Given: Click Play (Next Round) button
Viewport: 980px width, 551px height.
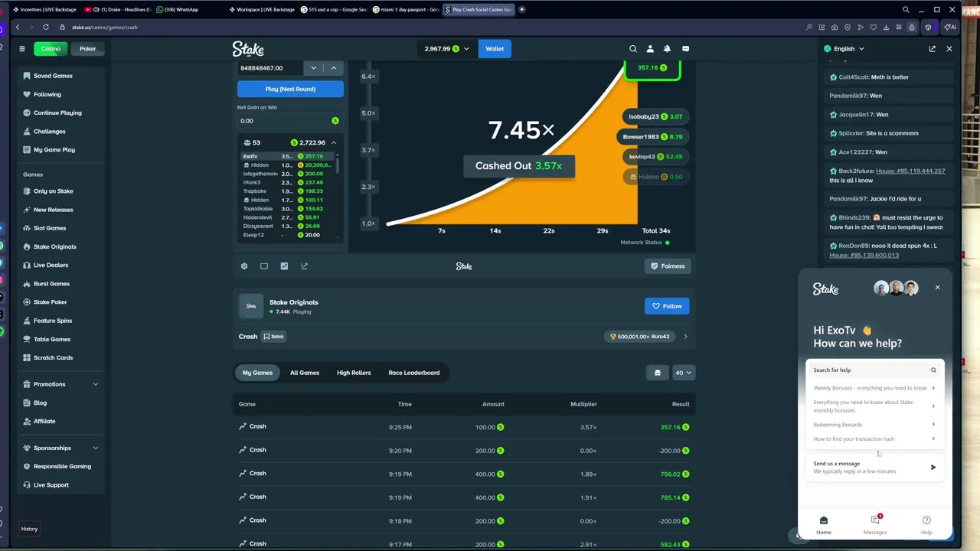Looking at the screenshot, I should [x=290, y=90].
